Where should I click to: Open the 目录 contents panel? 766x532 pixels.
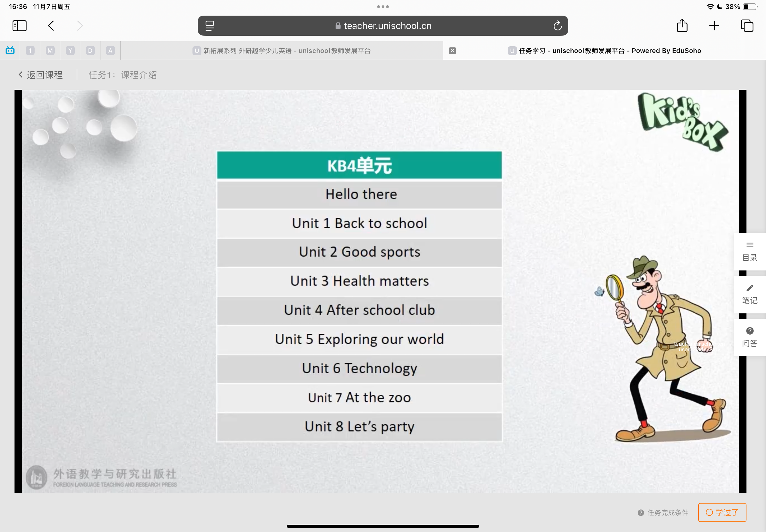[x=749, y=252]
